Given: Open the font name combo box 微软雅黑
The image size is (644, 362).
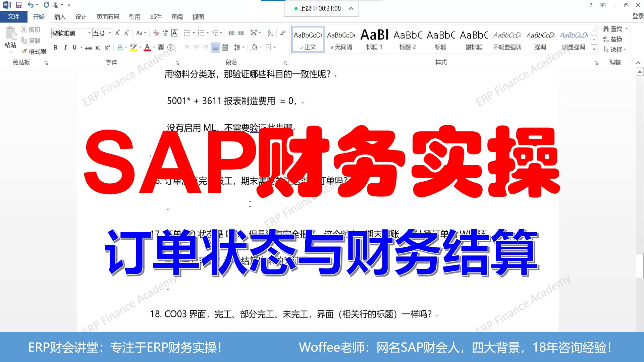Looking at the screenshot, I should coord(71,33).
